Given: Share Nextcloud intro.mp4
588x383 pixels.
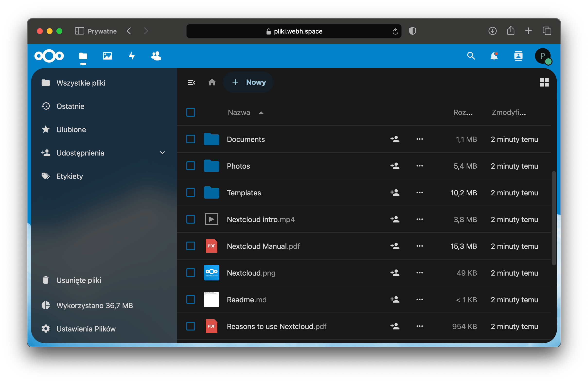Looking at the screenshot, I should [x=395, y=219].
